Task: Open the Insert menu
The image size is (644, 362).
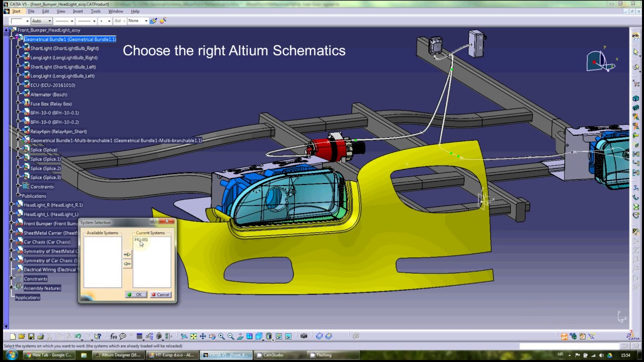Action: point(78,11)
